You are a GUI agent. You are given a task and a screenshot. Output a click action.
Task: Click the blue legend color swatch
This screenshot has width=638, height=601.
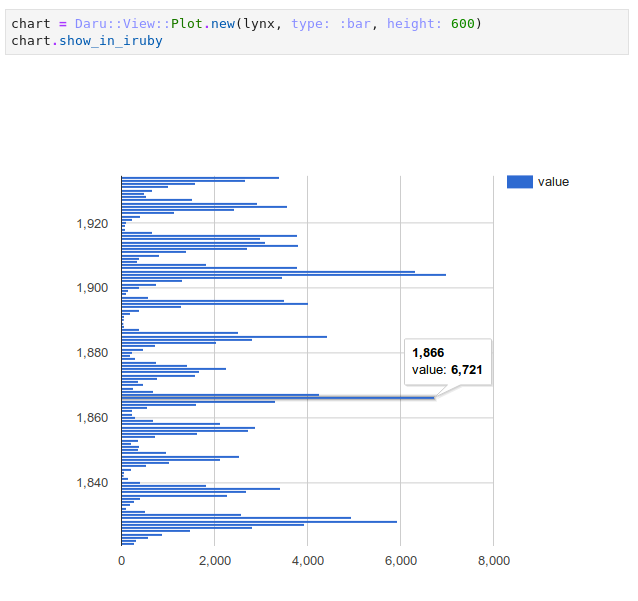coord(519,181)
